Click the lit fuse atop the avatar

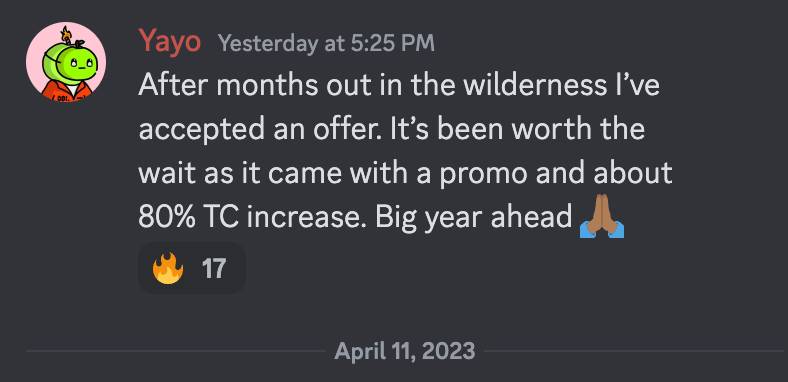[66, 35]
